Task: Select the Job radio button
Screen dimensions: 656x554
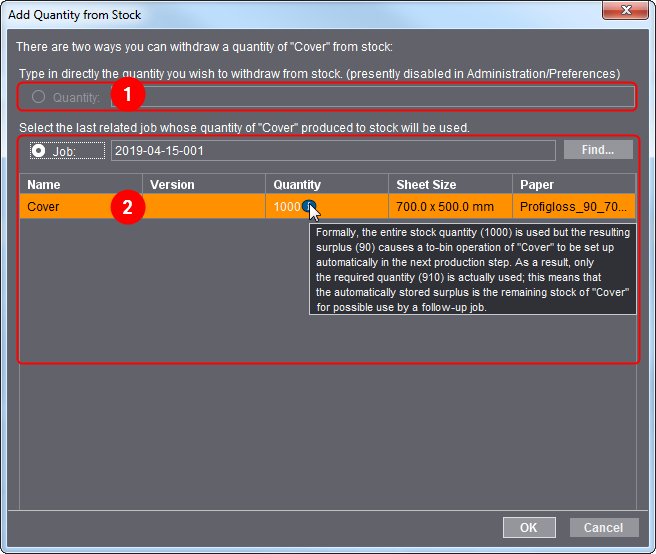Action: [x=39, y=150]
